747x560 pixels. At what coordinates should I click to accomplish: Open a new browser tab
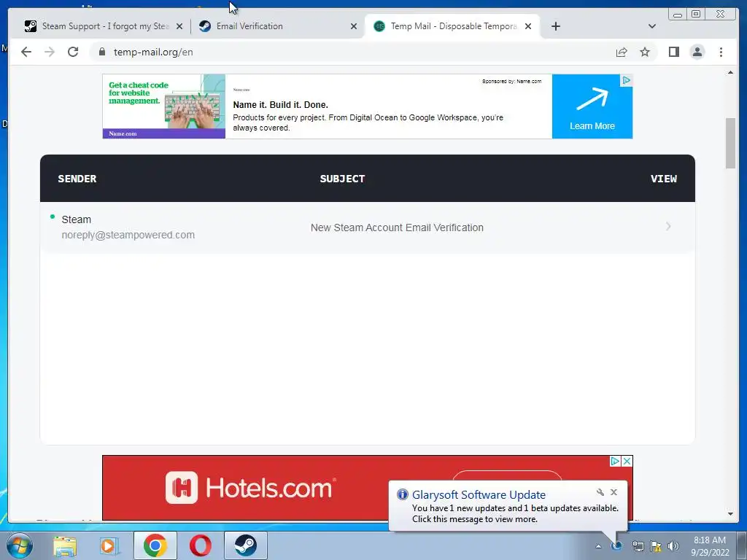(x=555, y=26)
